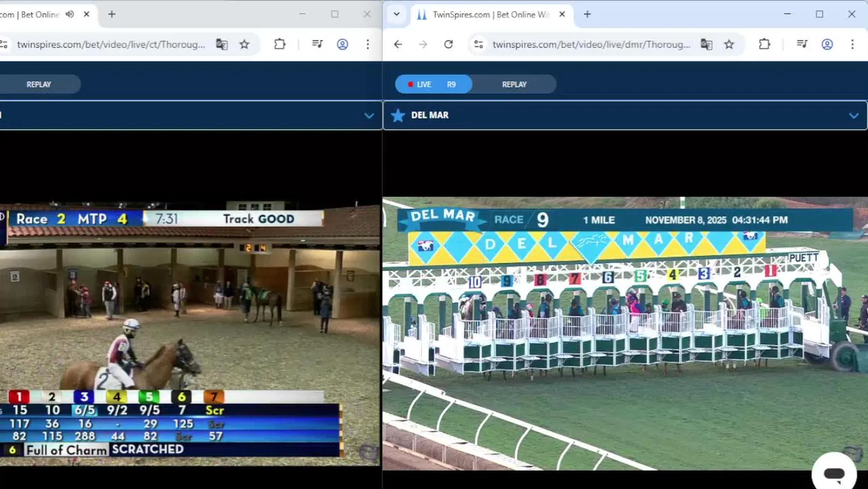Screen dimensions: 868x489
Task: Open a new tab in the left browser window
Action: click(x=111, y=14)
